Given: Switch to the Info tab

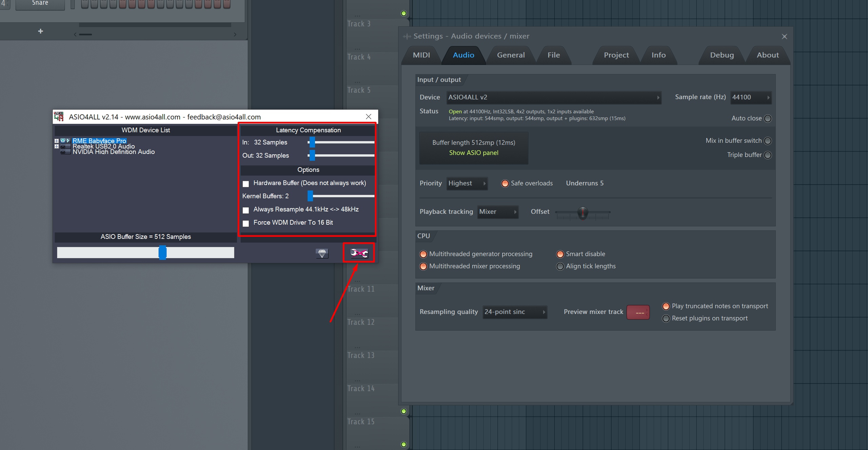Looking at the screenshot, I should [x=658, y=55].
